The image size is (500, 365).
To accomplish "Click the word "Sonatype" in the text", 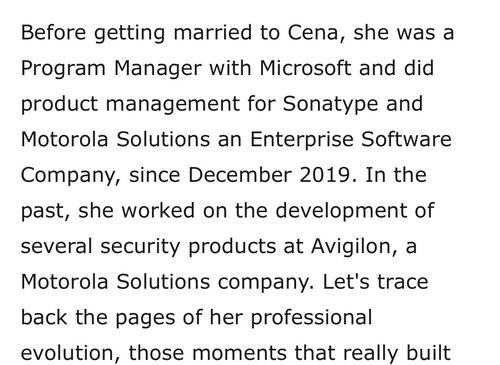I will [331, 104].
